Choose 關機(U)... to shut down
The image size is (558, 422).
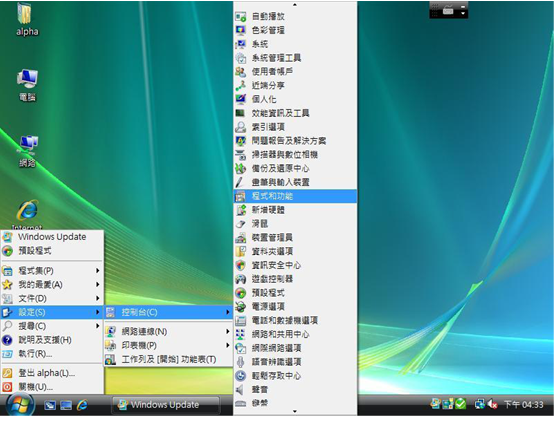[x=52, y=387]
